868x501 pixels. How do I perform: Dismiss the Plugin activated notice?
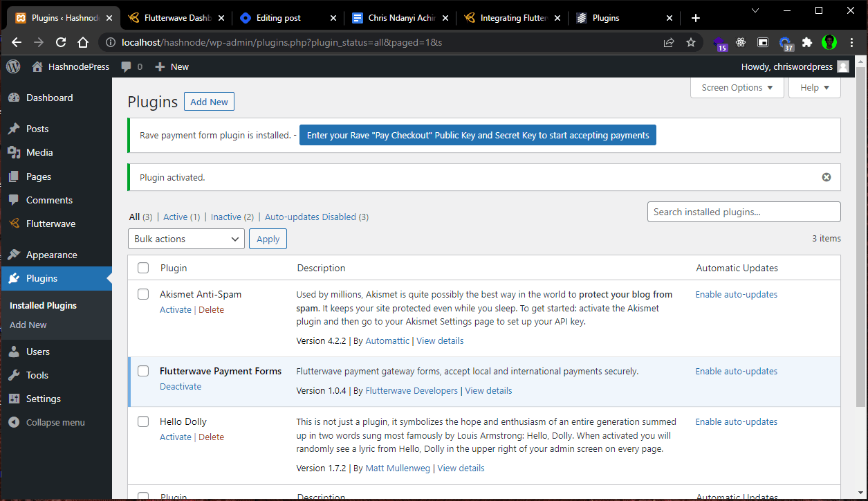[x=826, y=177]
